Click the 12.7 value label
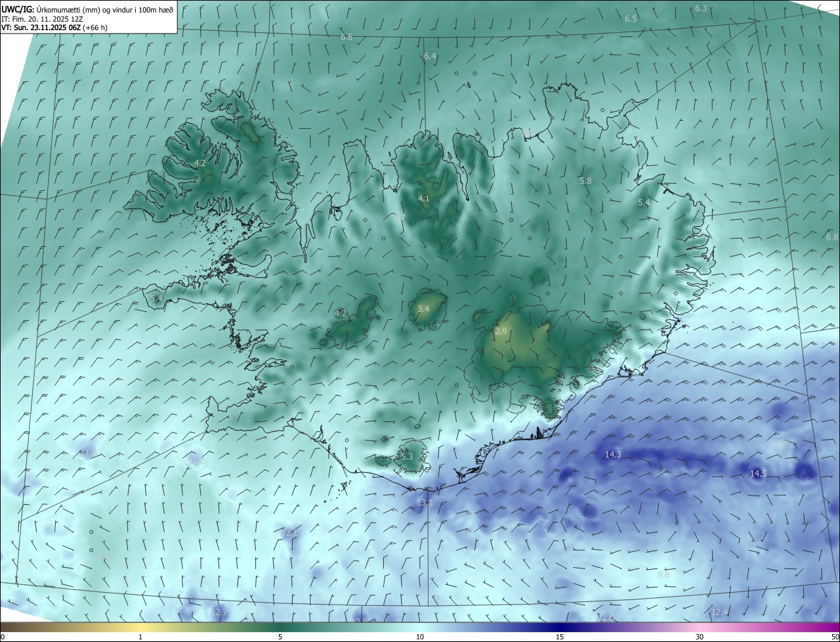840x642 pixels. tap(220, 612)
